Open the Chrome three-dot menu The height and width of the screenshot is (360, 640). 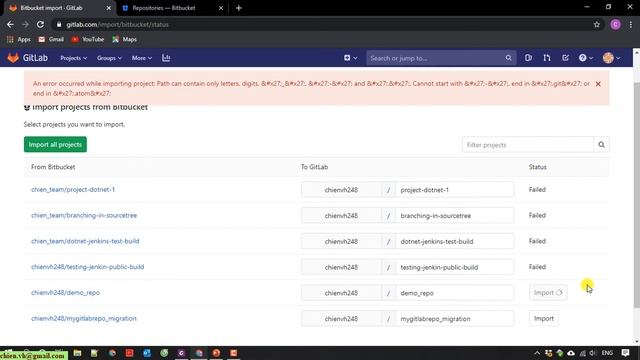tap(631, 24)
